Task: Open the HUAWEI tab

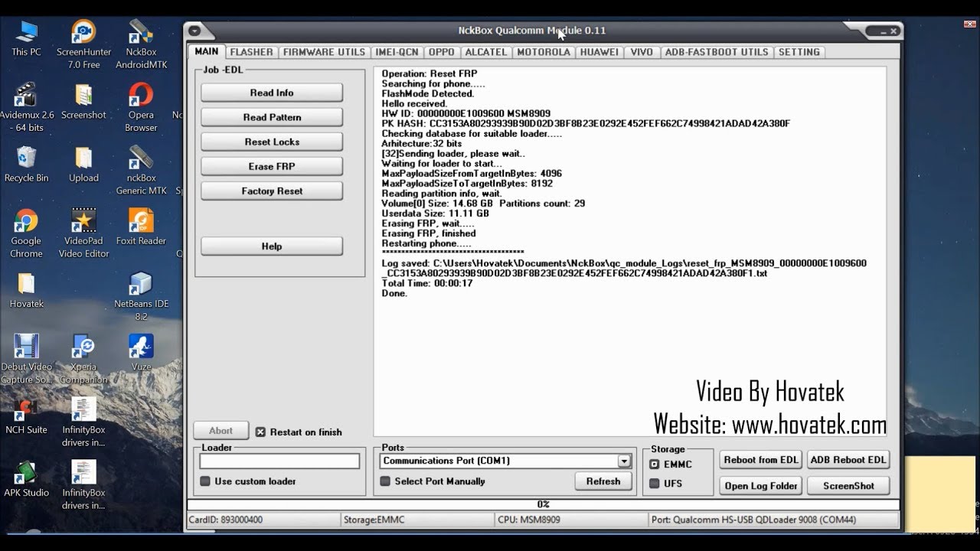Action: 599,52
